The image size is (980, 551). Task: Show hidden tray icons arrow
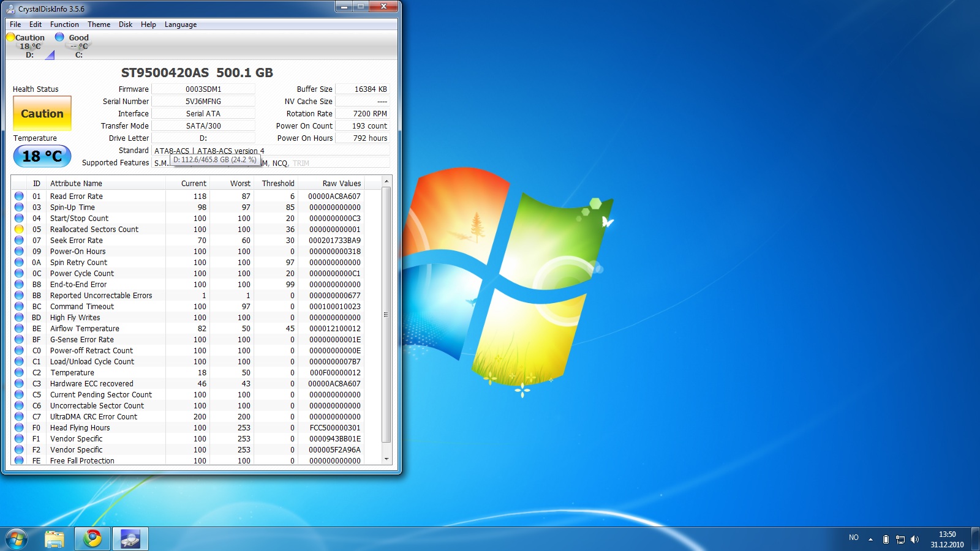(x=870, y=539)
